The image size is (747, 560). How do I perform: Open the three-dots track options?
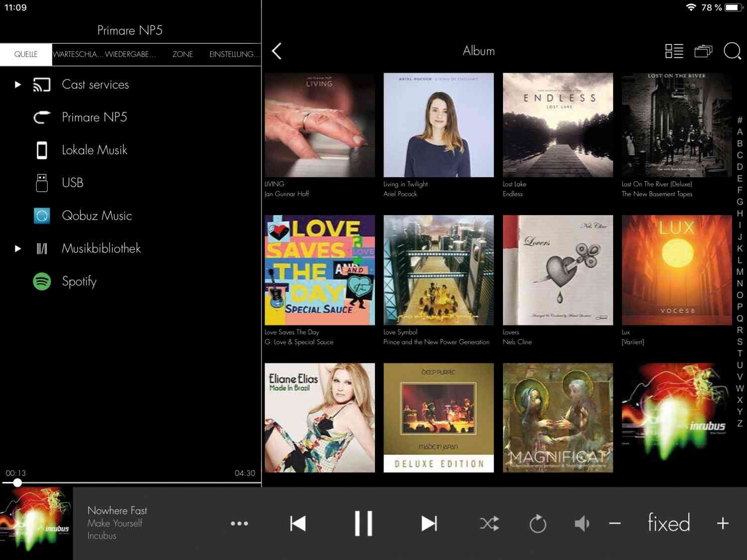point(240,523)
